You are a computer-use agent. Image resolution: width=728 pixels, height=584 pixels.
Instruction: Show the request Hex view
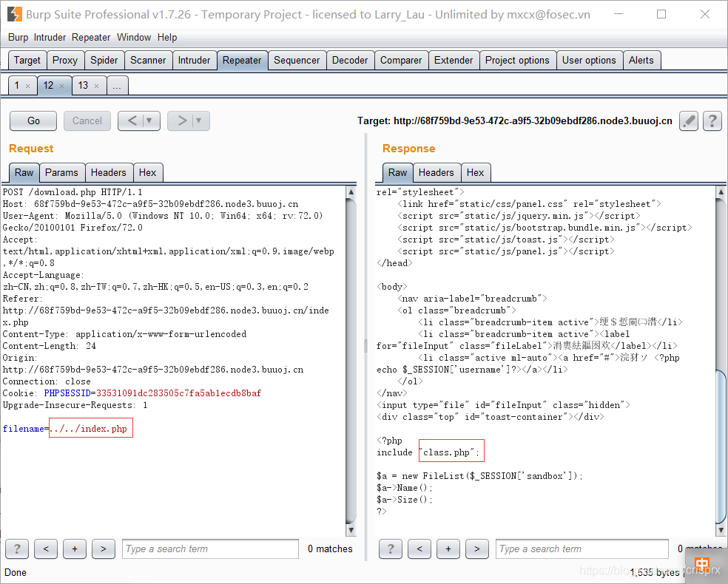click(148, 173)
